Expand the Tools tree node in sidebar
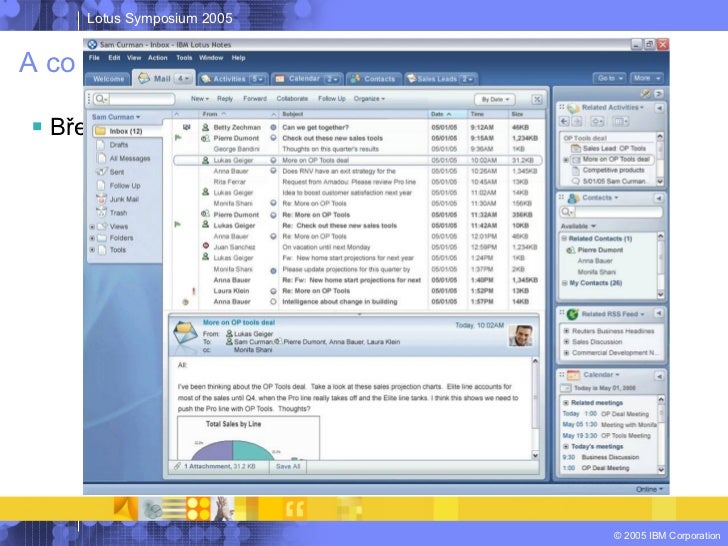 point(92,250)
